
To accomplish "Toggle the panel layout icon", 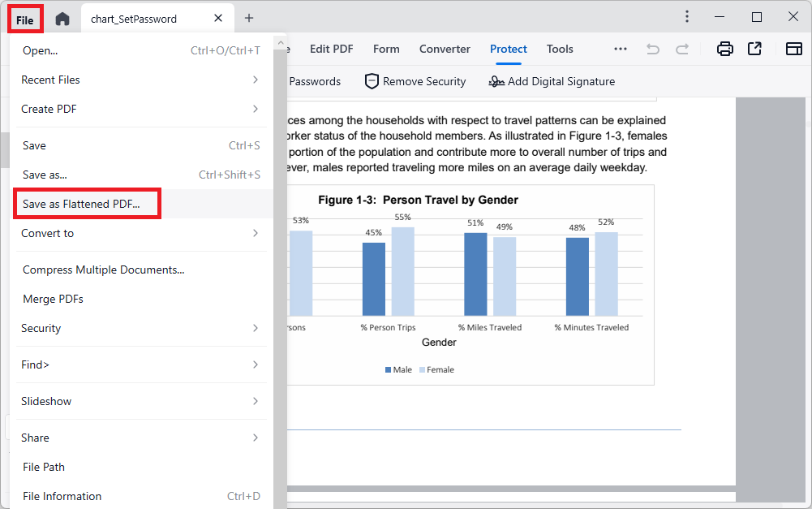I will click(793, 49).
